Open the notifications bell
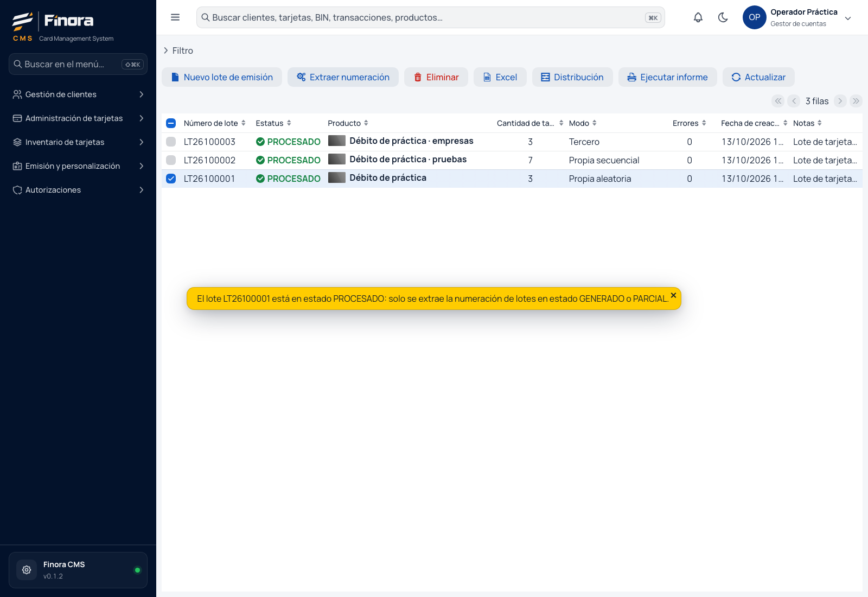The height and width of the screenshot is (597, 868). 698,17
